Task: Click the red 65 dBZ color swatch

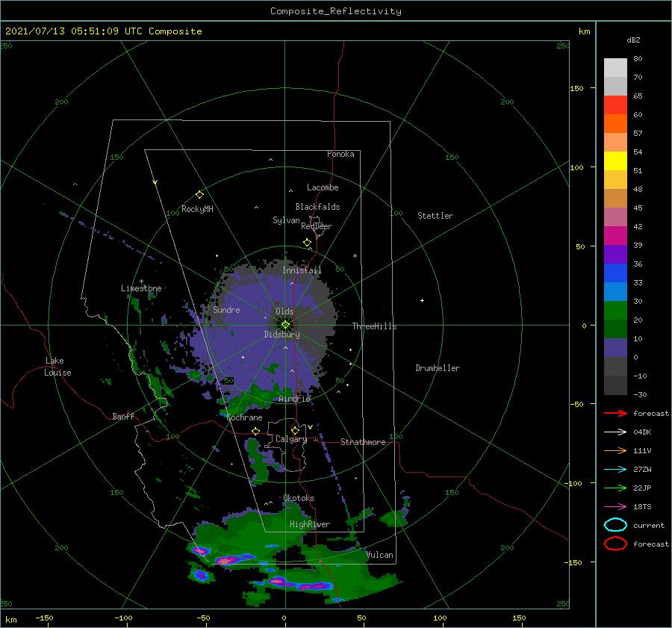Action: click(x=615, y=105)
